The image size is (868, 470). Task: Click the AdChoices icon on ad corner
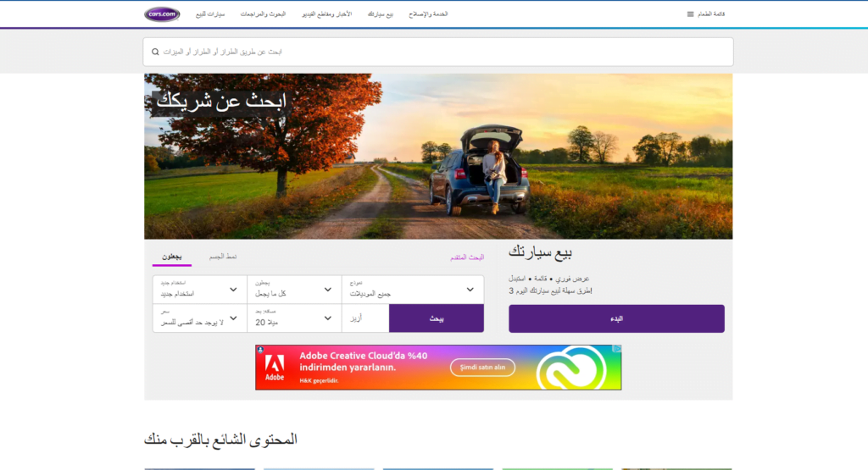pos(618,349)
